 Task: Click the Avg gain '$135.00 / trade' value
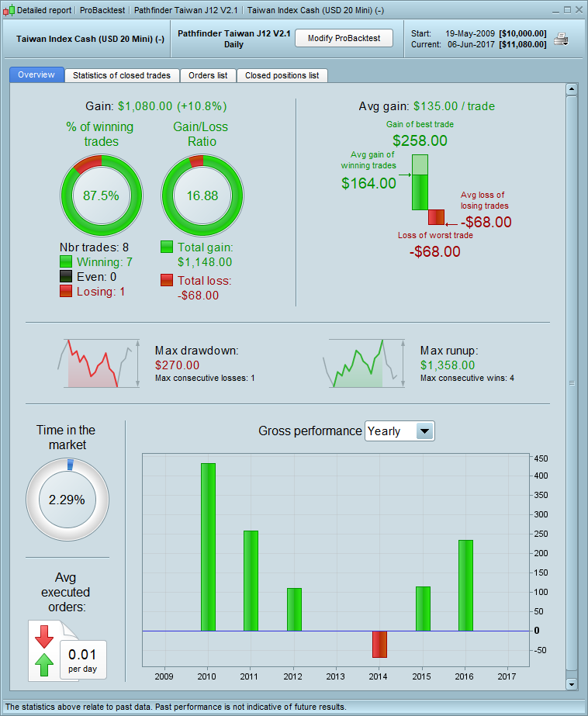coord(454,106)
